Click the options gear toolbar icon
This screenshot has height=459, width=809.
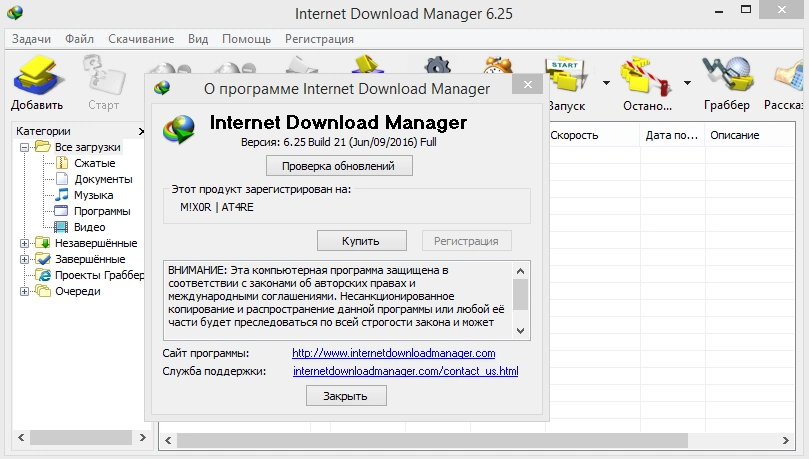438,65
